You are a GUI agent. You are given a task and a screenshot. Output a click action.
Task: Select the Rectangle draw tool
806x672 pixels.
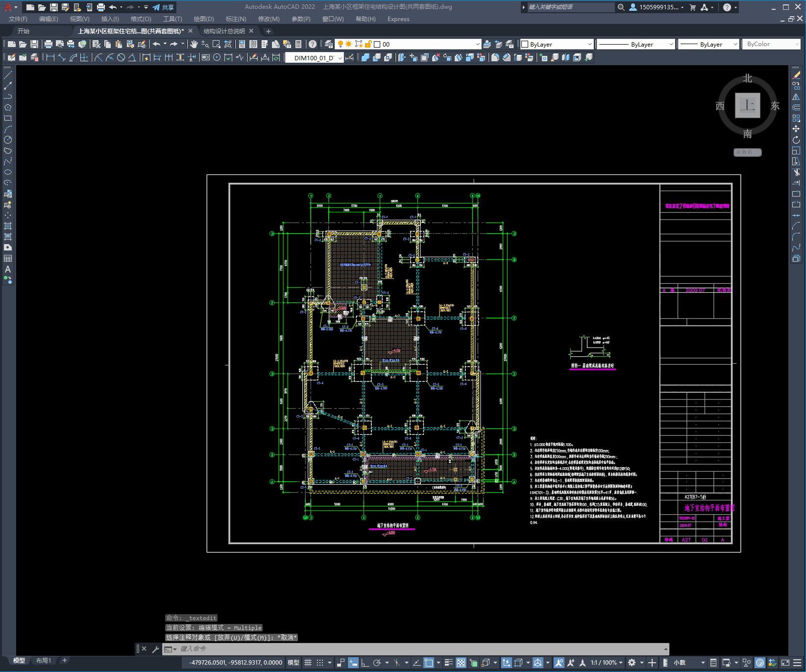coord(8,118)
